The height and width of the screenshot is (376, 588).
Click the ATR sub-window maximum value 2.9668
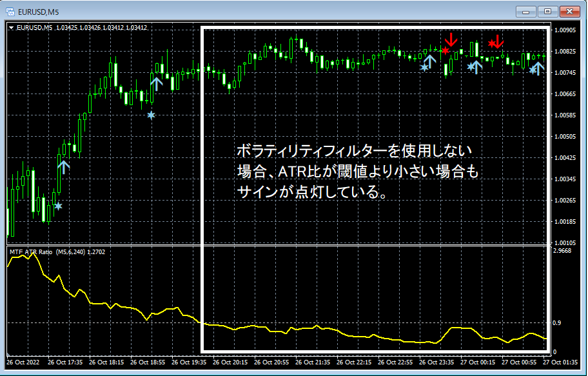(562, 251)
